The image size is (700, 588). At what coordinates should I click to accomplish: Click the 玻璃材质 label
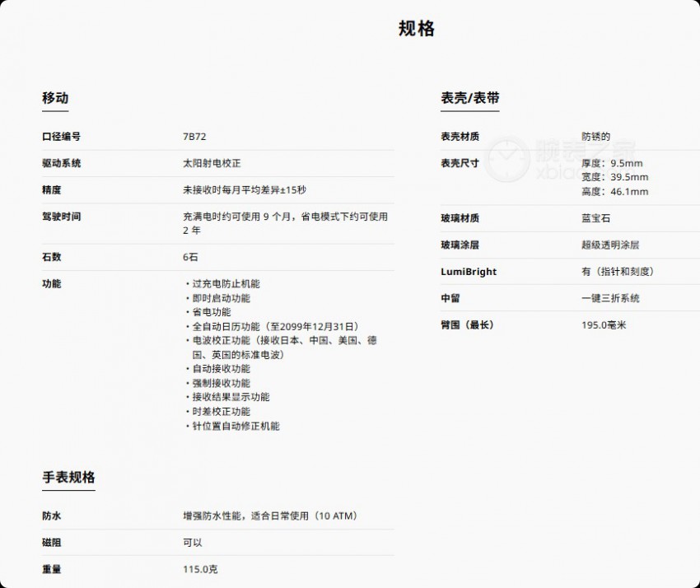pyautogui.click(x=460, y=218)
